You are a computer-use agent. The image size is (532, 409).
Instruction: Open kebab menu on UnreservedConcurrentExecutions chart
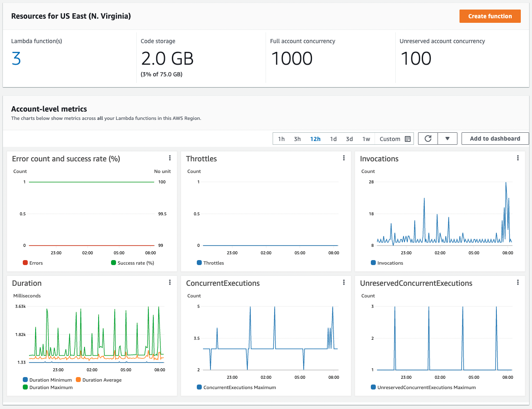(518, 282)
